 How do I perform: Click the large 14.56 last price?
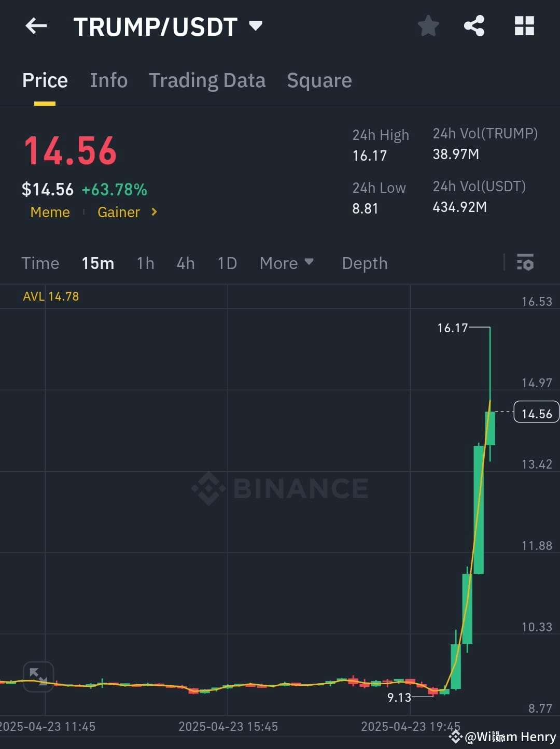[x=71, y=151]
